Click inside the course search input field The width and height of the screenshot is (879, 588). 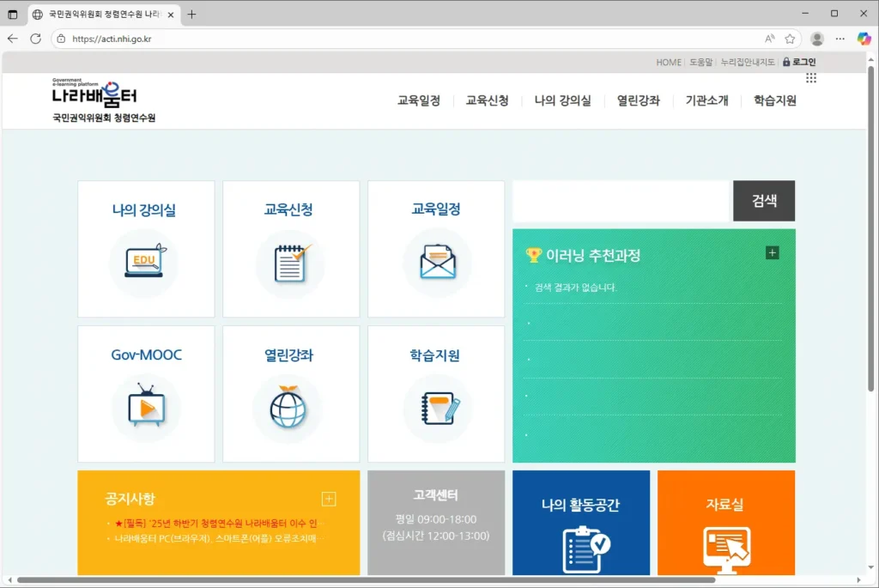(618, 200)
